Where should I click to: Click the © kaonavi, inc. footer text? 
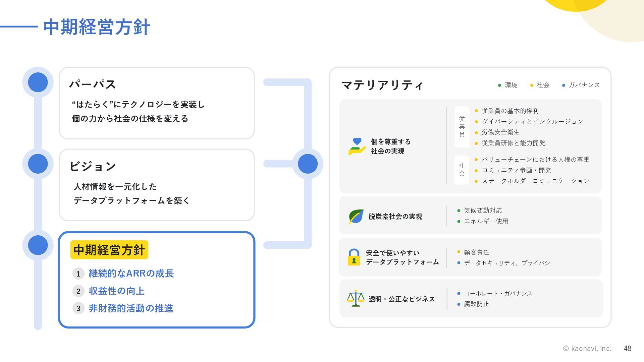587,349
